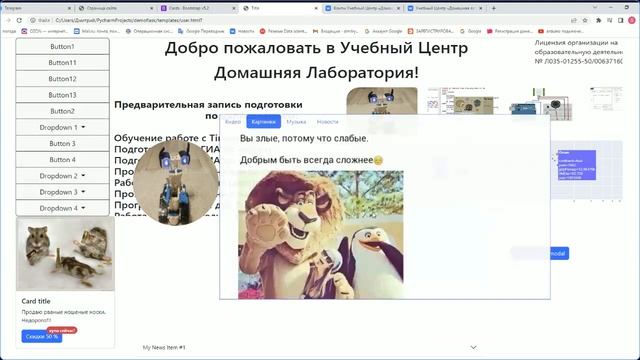
Task: Select the Видео tab in the panel
Action: 233,122
